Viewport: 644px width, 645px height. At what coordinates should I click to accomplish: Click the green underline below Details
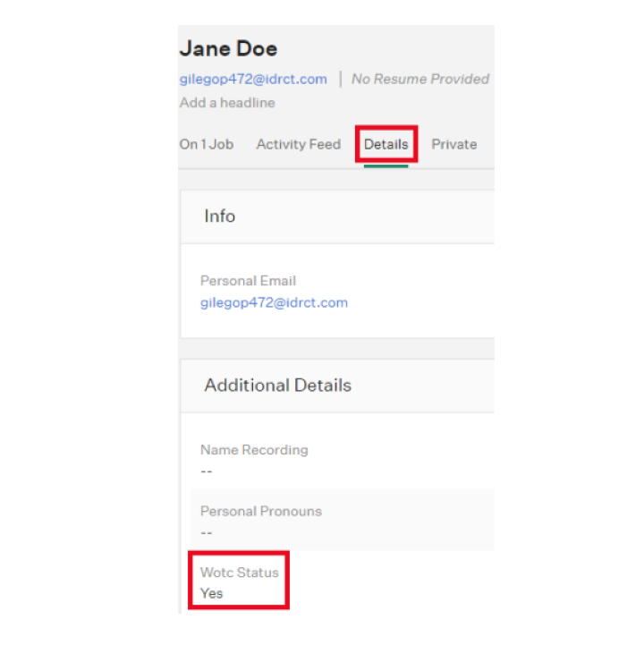click(386, 165)
